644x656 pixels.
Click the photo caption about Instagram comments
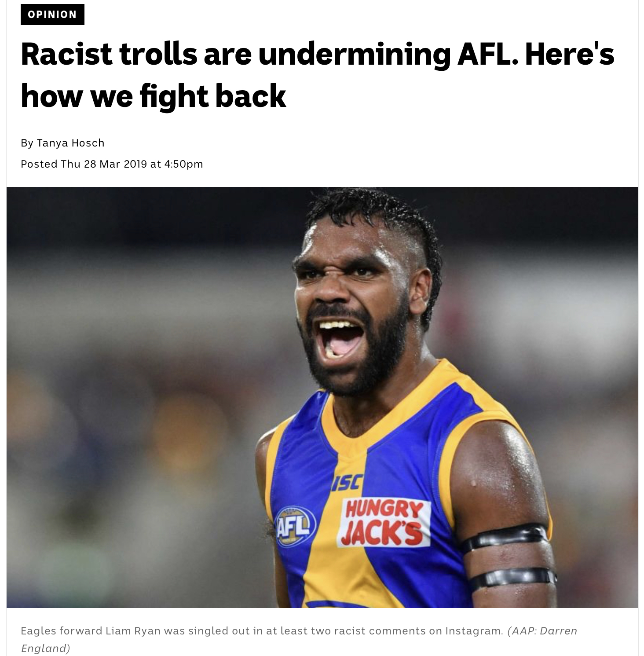click(x=262, y=631)
